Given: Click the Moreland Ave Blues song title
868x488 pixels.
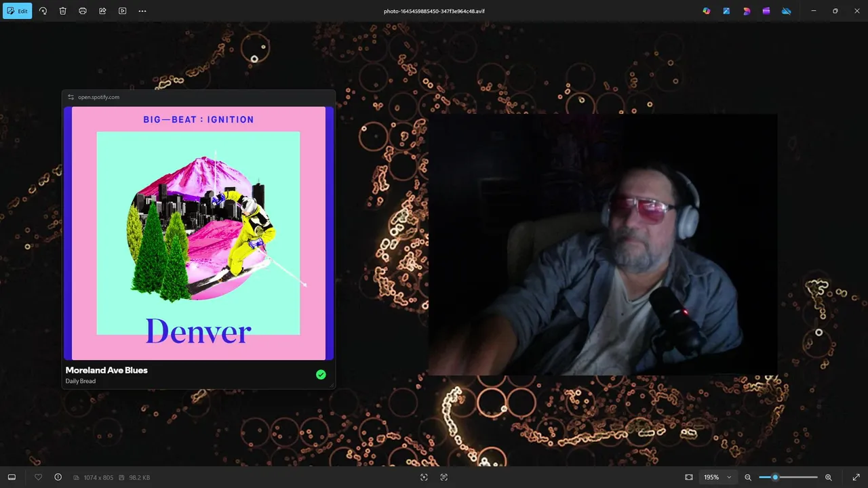Looking at the screenshot, I should pyautogui.click(x=106, y=370).
